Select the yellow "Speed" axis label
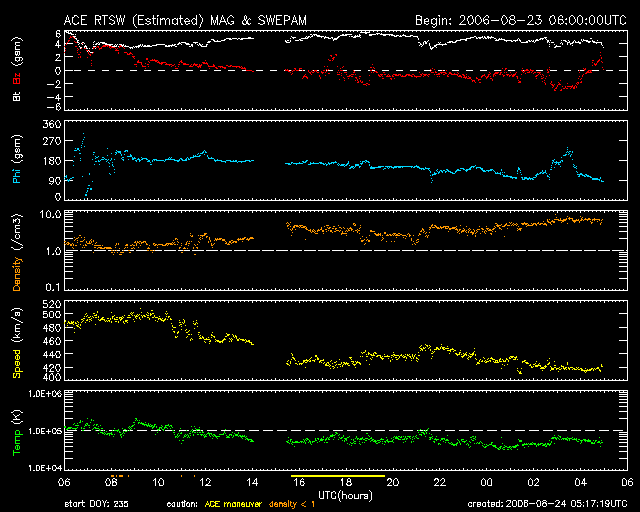Screen dimensions: 640x512 point(17,364)
